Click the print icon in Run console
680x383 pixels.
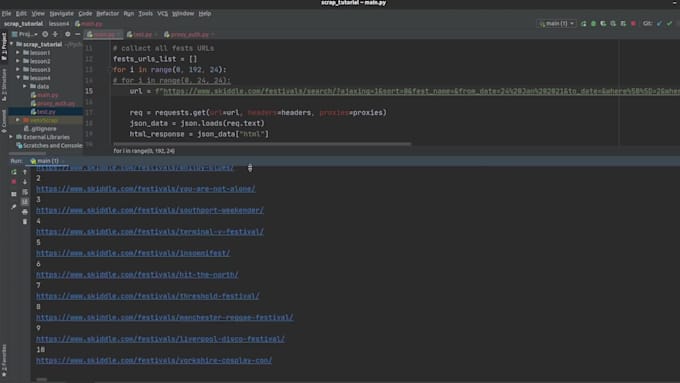tap(25, 212)
